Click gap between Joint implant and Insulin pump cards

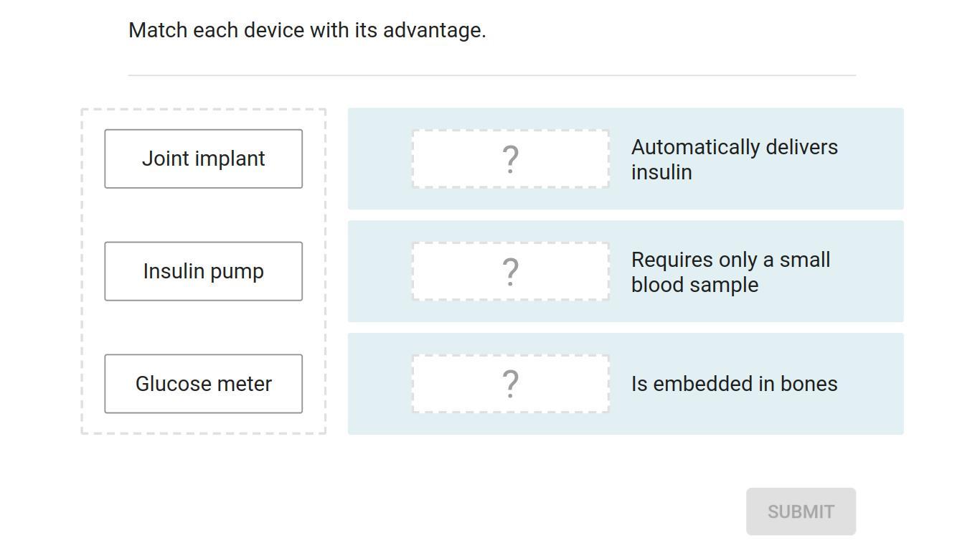point(203,215)
